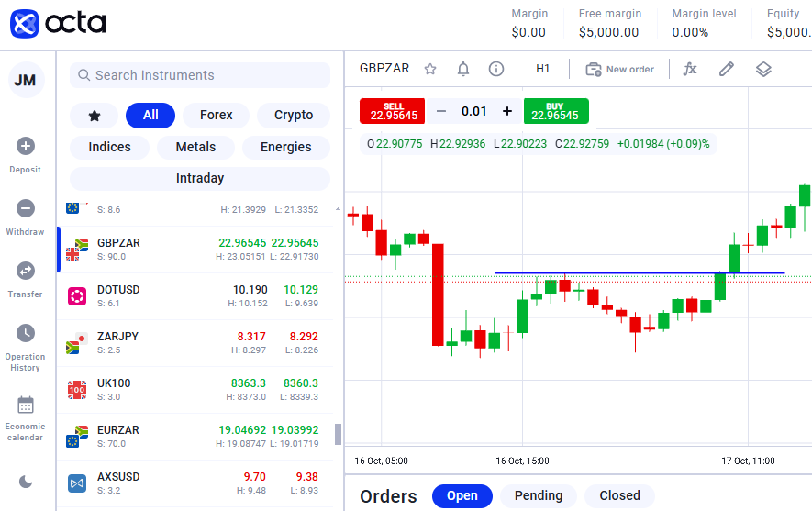Click the EURZAR flag pair icon

(77, 437)
